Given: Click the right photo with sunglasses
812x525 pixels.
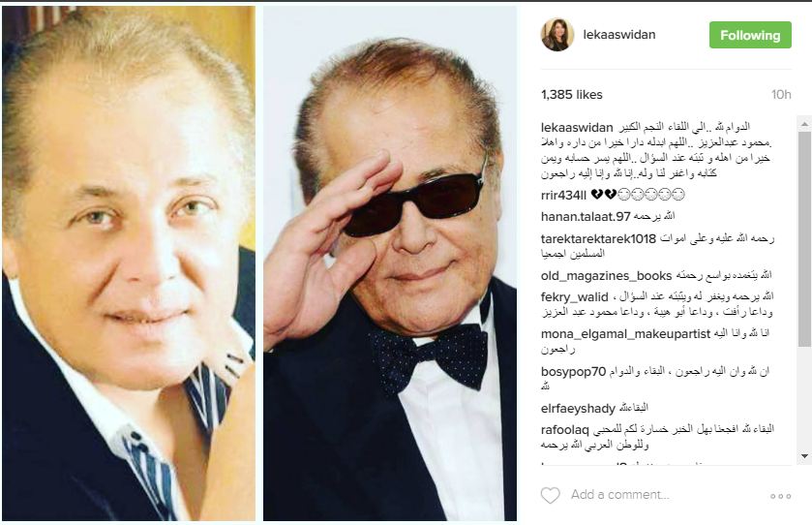Looking at the screenshot, I should click(x=390, y=263).
